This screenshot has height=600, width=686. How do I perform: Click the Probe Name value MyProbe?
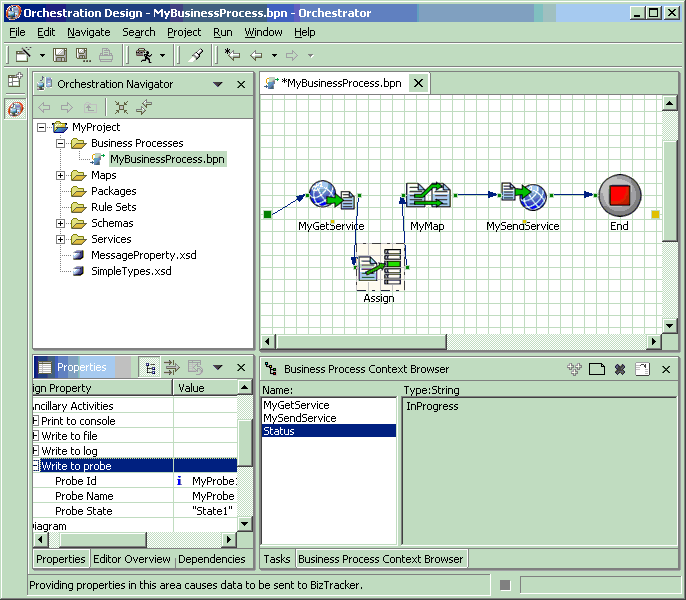[x=213, y=496]
